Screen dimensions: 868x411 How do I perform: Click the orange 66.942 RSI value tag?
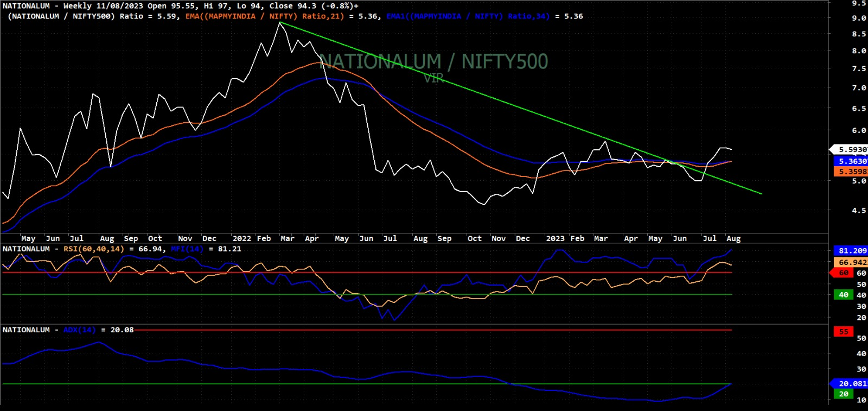point(850,262)
